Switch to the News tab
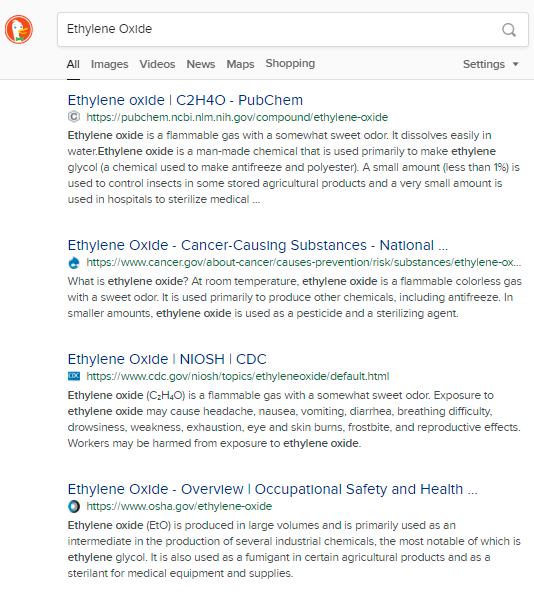The image size is (534, 599). tap(201, 64)
